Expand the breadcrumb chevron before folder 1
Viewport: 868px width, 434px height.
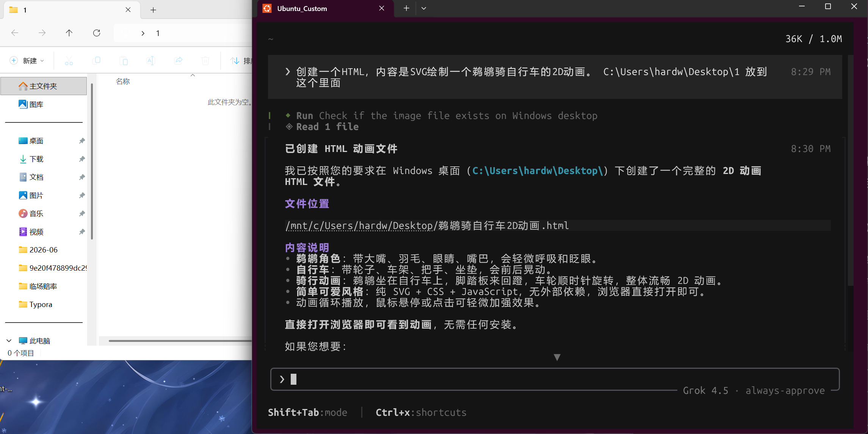tap(143, 33)
